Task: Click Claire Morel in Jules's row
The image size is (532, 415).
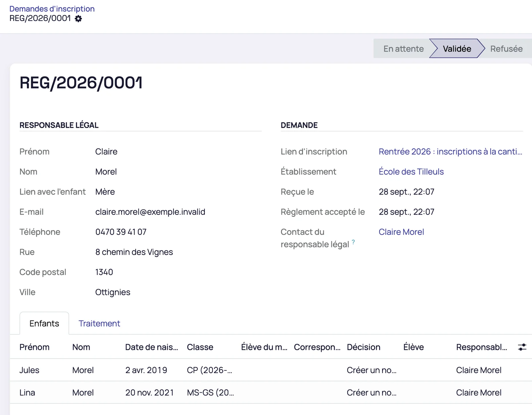Action: (x=479, y=370)
